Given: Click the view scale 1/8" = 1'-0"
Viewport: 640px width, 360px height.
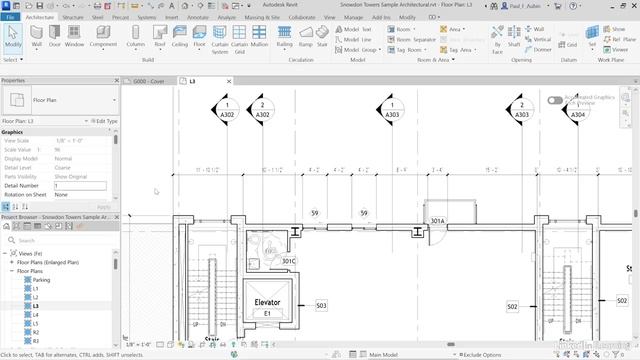Looking at the screenshot, I should (x=138, y=344).
